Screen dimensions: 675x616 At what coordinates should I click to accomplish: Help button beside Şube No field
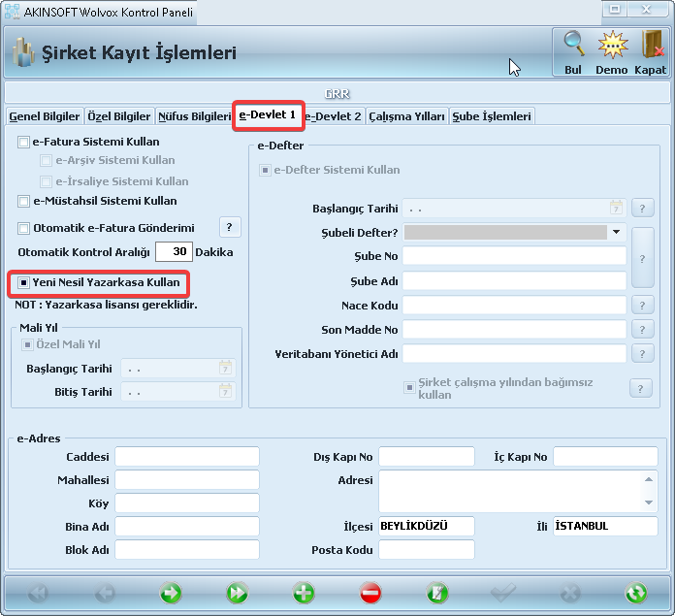coord(643,258)
